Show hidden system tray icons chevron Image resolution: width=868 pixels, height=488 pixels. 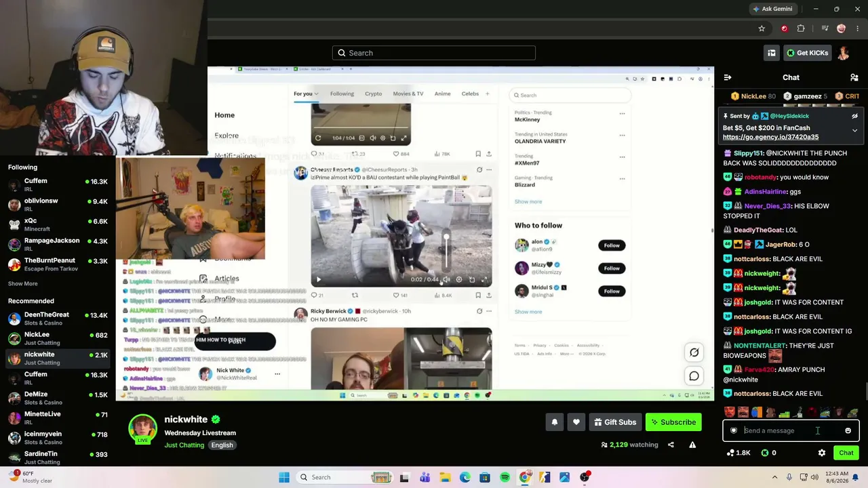774,477
